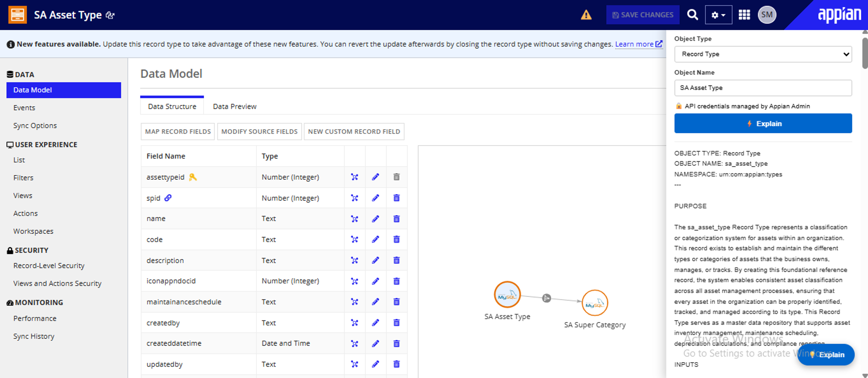Open Performance under Monitoring
The height and width of the screenshot is (378, 868).
pyautogui.click(x=35, y=318)
